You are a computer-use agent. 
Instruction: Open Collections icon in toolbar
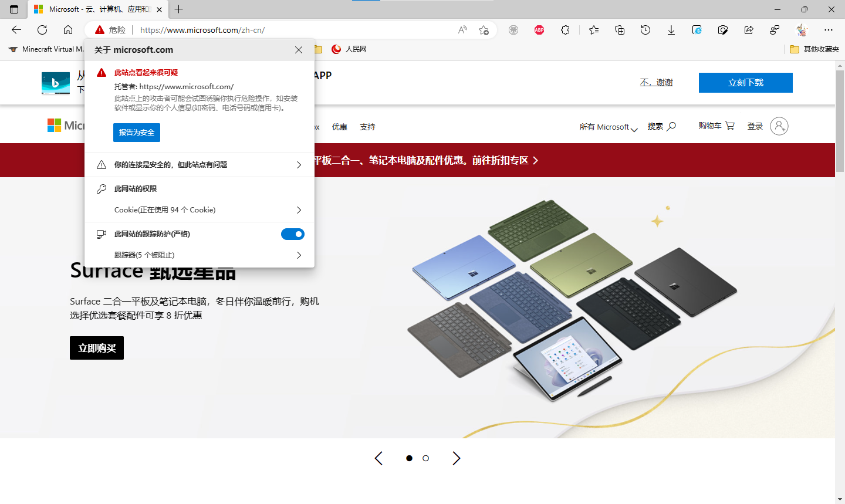click(620, 30)
